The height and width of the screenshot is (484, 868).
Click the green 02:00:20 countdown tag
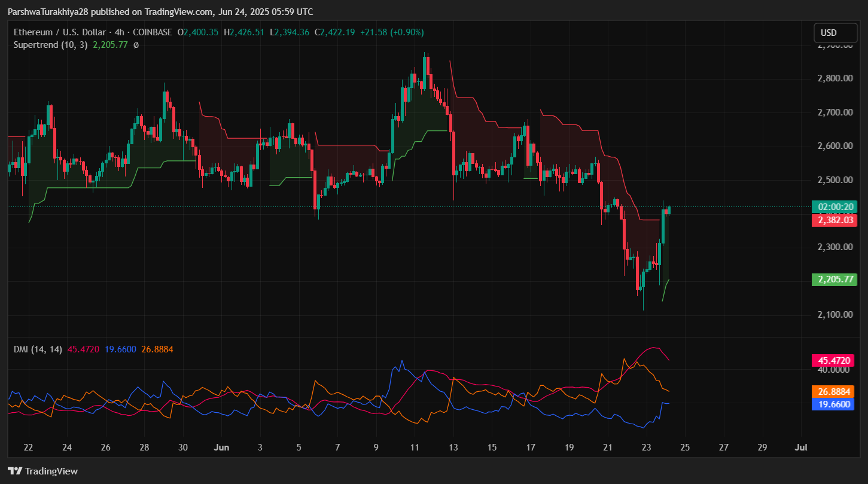click(834, 207)
